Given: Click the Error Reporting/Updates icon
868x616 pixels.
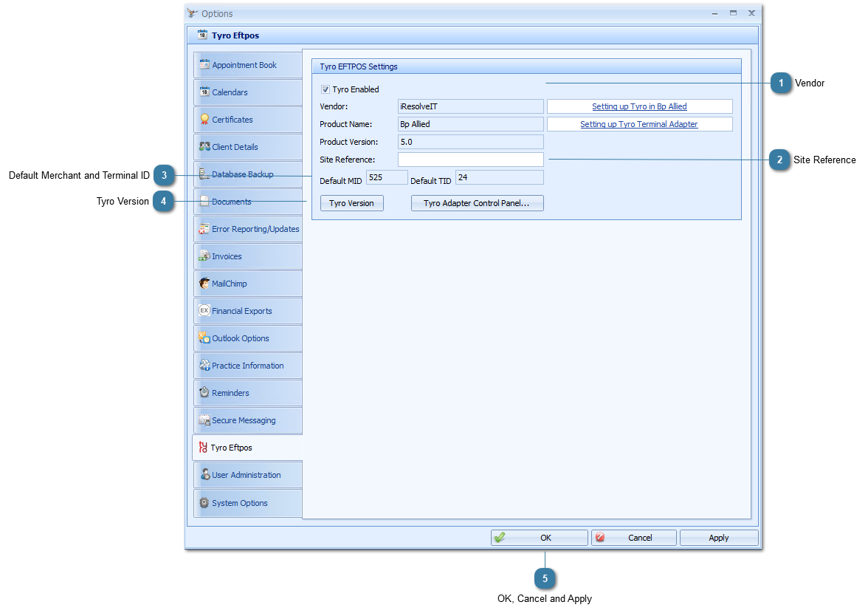Looking at the screenshot, I should pyautogui.click(x=204, y=228).
